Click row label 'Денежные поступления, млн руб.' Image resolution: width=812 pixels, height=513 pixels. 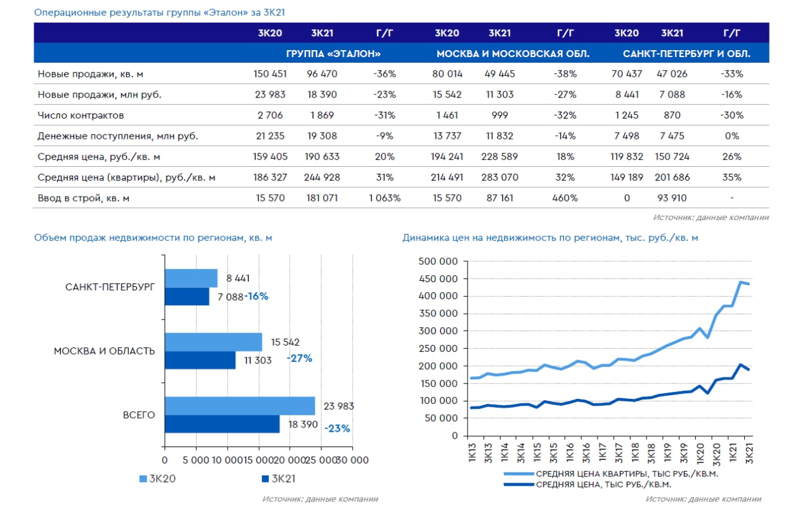[x=118, y=136]
